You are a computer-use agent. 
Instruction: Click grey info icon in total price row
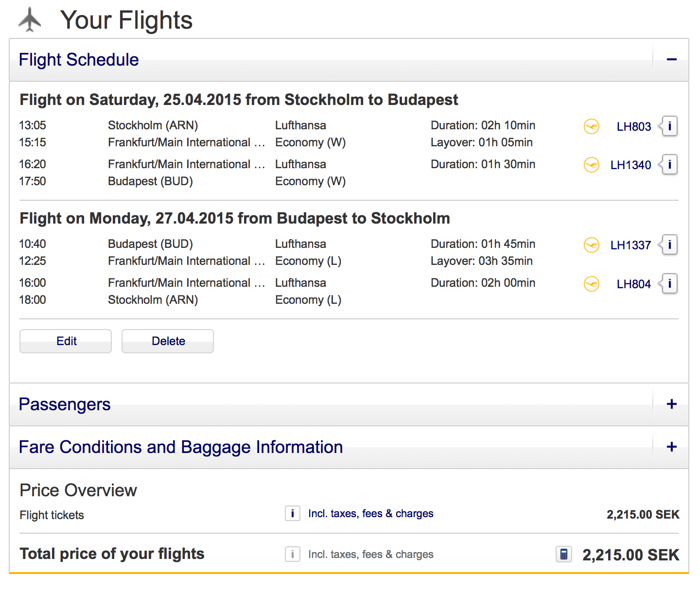click(292, 554)
